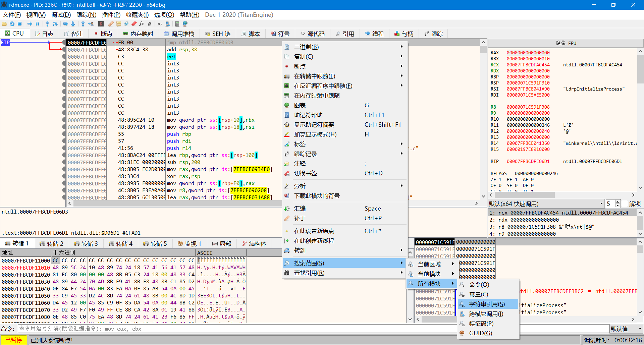Click the trace into icon
This screenshot has width=644, height=345.
tap(65, 24)
